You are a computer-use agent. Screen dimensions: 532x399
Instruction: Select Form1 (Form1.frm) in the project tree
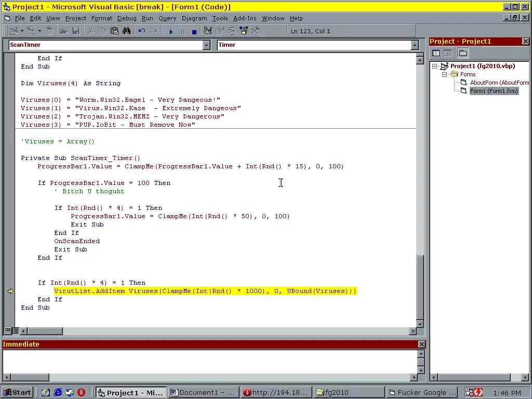[x=494, y=91]
